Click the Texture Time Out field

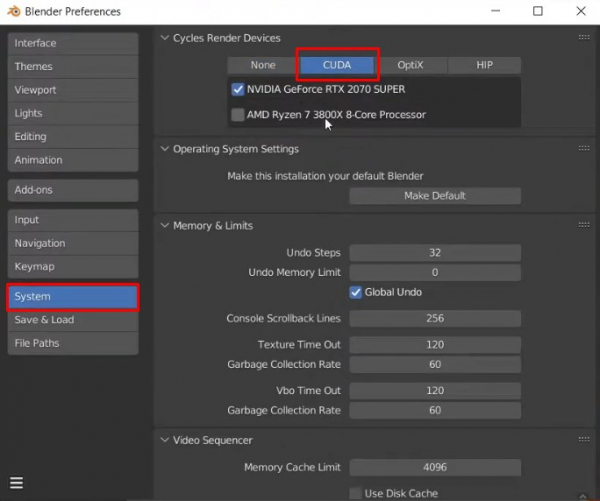435,344
